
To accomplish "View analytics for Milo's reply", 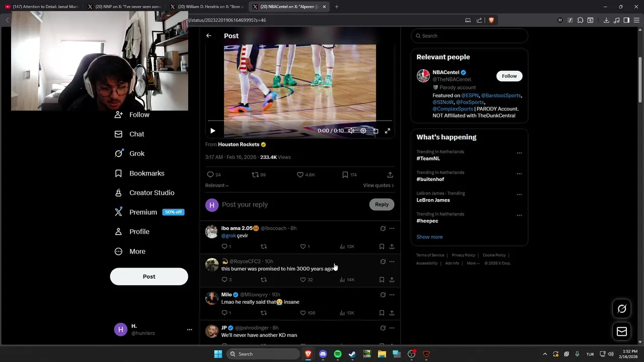I will [x=347, y=313].
